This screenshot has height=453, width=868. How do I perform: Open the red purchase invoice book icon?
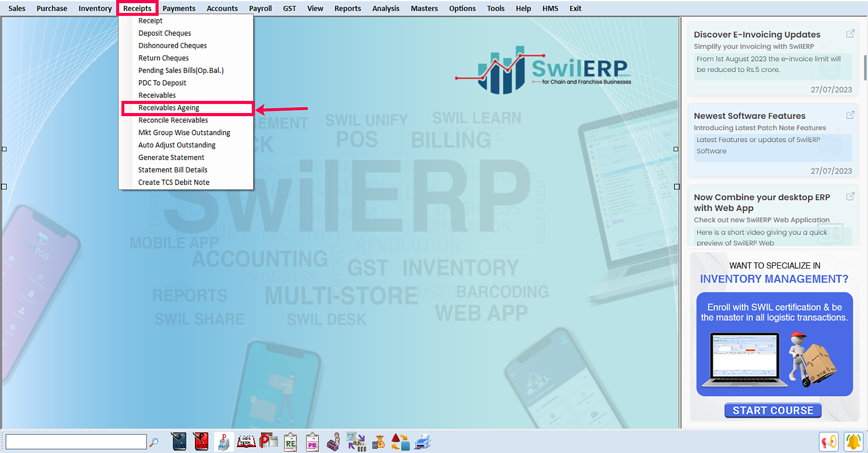[201, 442]
